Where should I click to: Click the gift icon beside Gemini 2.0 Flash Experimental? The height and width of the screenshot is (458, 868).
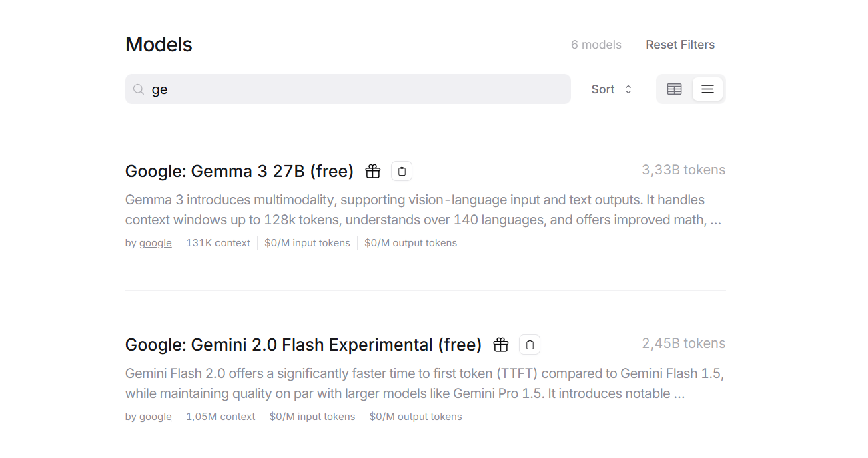click(501, 345)
